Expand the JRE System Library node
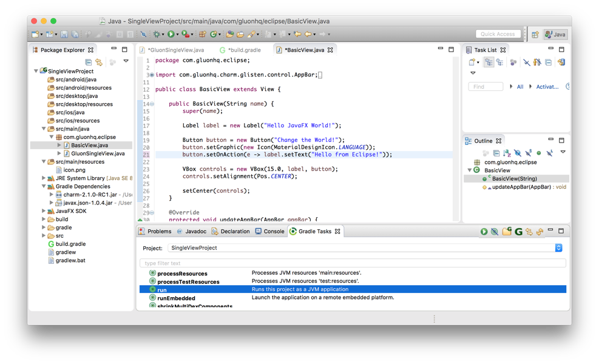 (44, 178)
